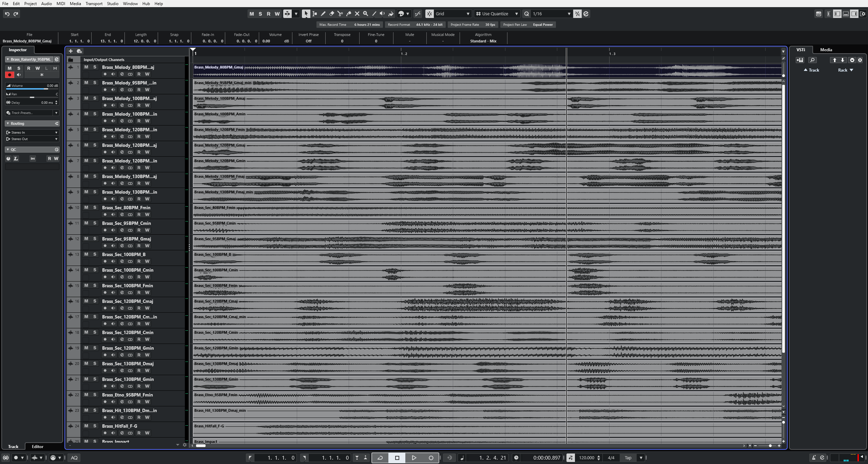Solo the Brass_Melody_100BPM_Amin track

click(x=95, y=114)
